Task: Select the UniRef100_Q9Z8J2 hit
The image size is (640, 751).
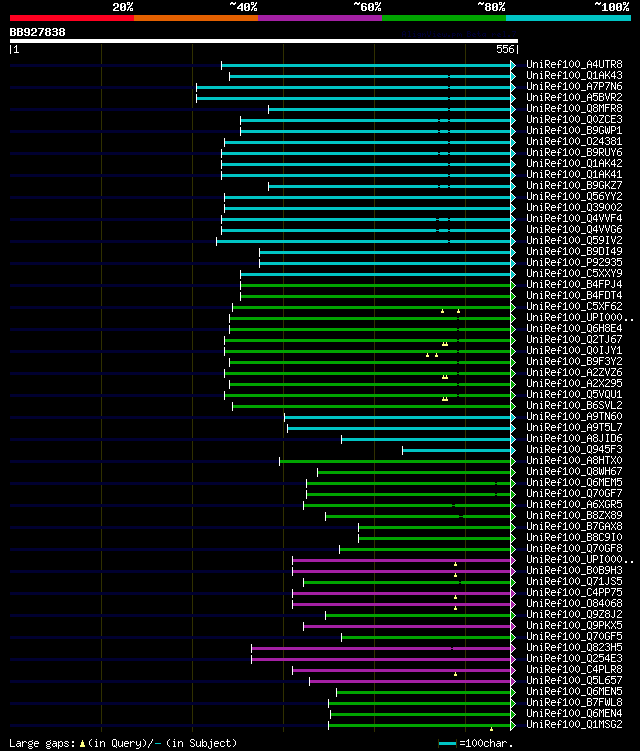Action: 574,615
